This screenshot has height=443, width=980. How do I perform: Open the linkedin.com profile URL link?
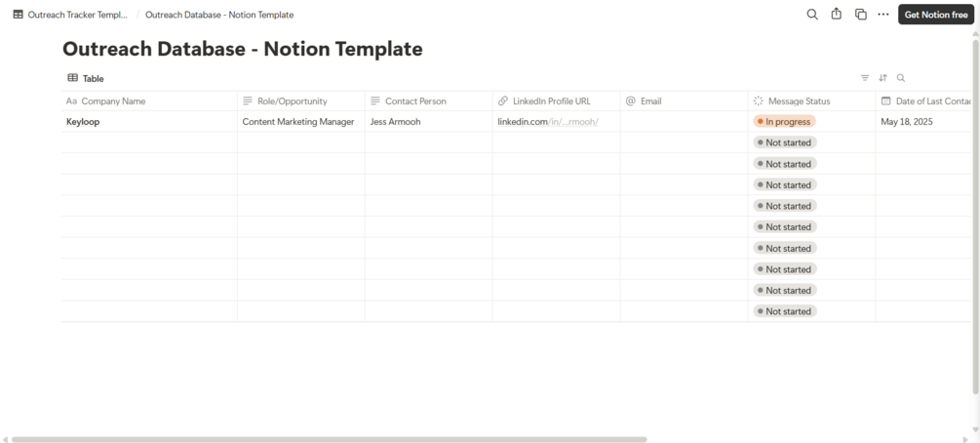pos(547,122)
